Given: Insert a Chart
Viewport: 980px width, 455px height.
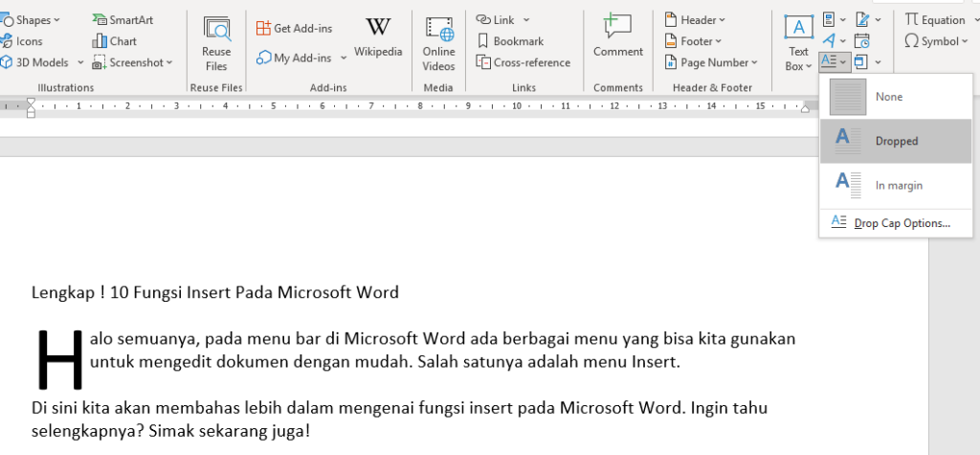Looking at the screenshot, I should (x=115, y=41).
